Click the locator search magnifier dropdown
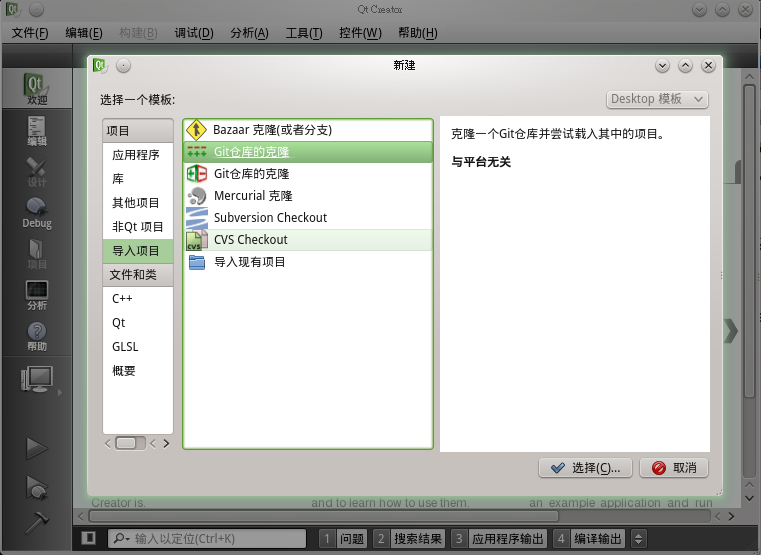Image resolution: width=761 pixels, height=555 pixels. pyautogui.click(x=121, y=539)
